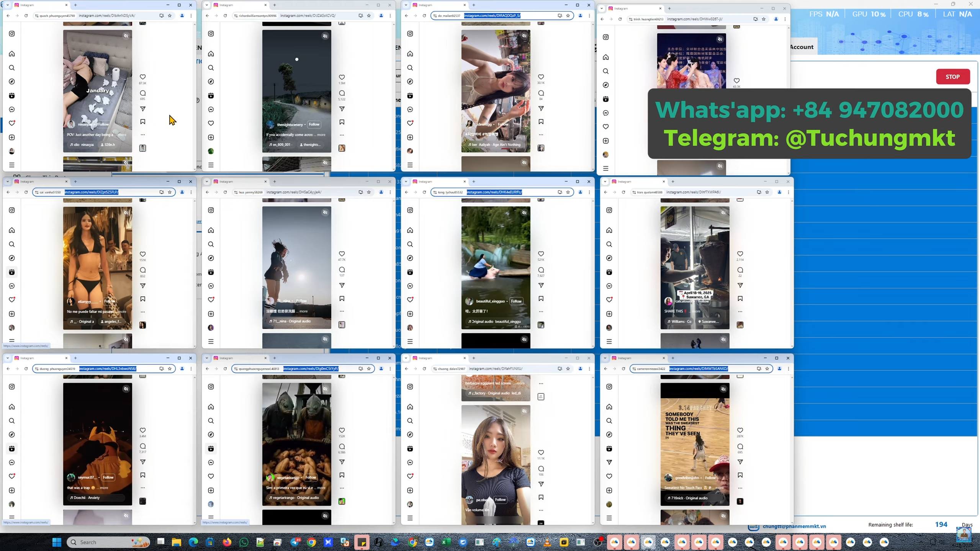Viewport: 980px width, 551px height.
Task: Click address bar in tran quelam48588 window
Action: [701, 192]
